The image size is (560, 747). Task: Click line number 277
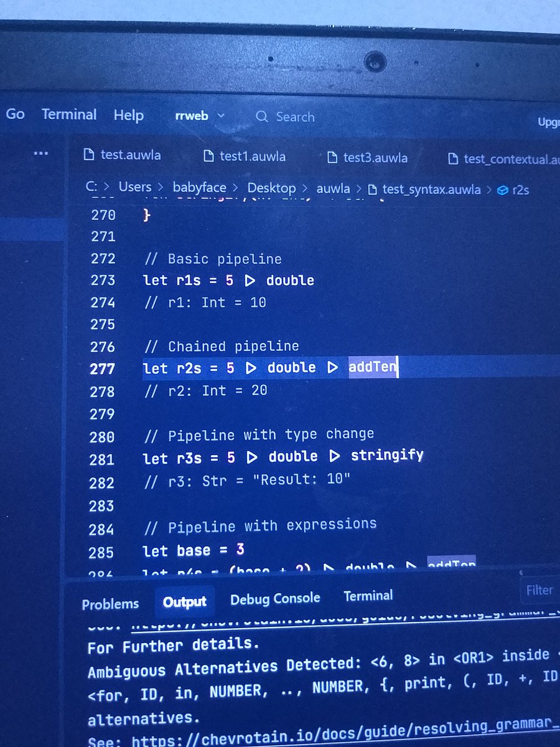click(x=102, y=369)
